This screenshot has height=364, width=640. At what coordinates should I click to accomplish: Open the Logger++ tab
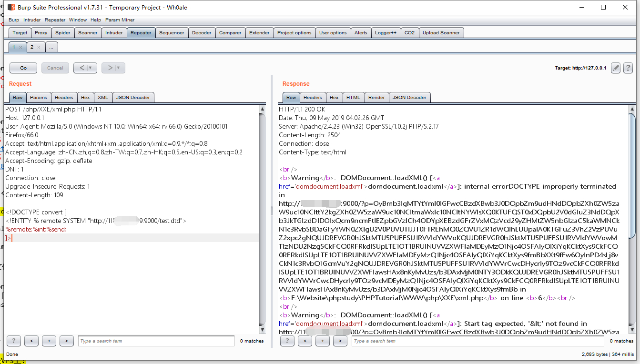point(386,33)
